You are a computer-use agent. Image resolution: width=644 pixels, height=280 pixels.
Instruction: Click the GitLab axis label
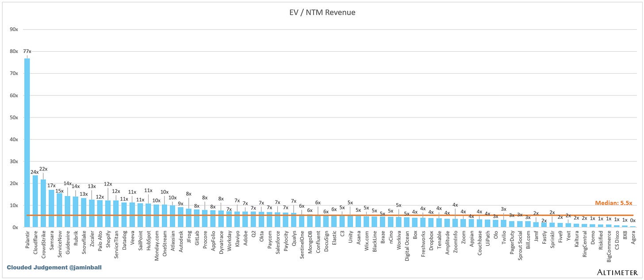pyautogui.click(x=197, y=238)
